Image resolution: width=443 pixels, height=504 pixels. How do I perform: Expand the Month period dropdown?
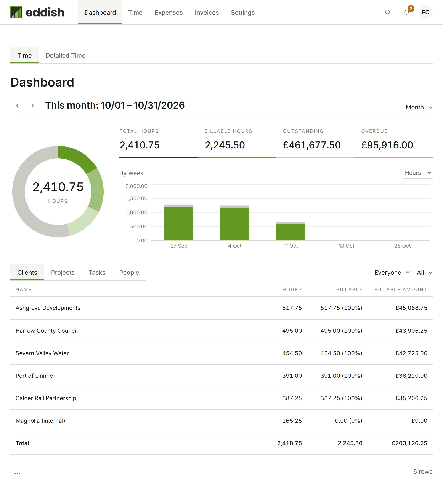[x=419, y=107]
